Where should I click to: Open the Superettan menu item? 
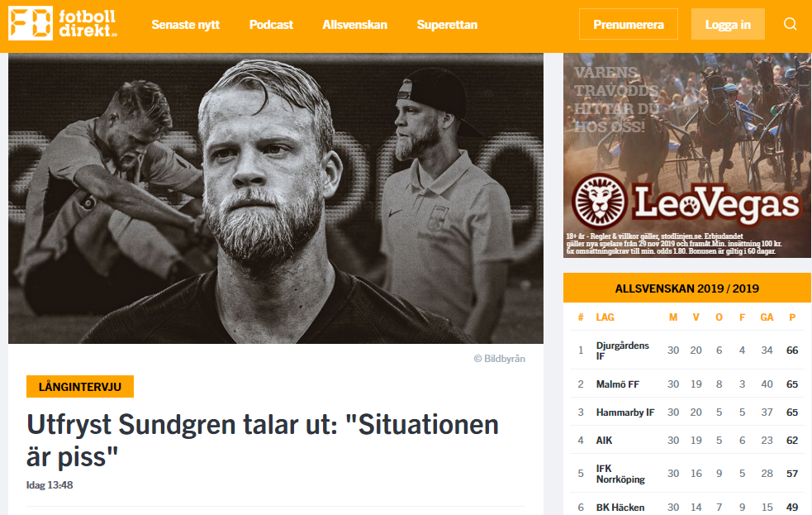click(x=447, y=24)
